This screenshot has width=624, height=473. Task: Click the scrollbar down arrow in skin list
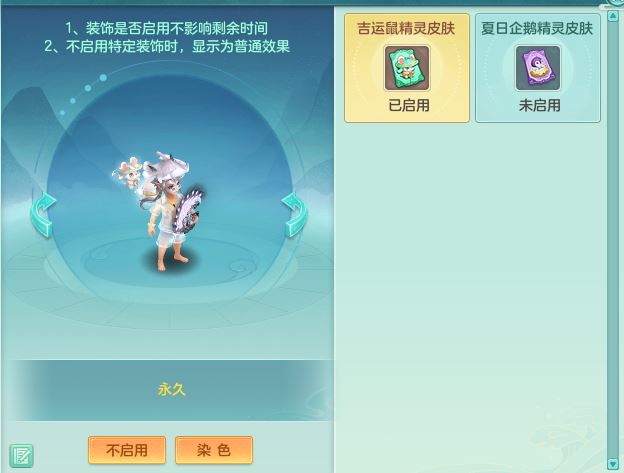[x=612, y=463]
